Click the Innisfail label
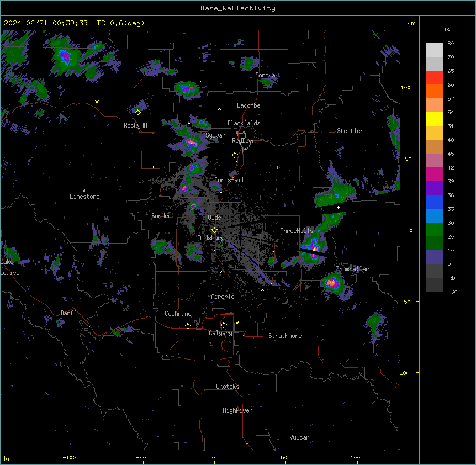This screenshot has width=476, height=465. (x=229, y=180)
